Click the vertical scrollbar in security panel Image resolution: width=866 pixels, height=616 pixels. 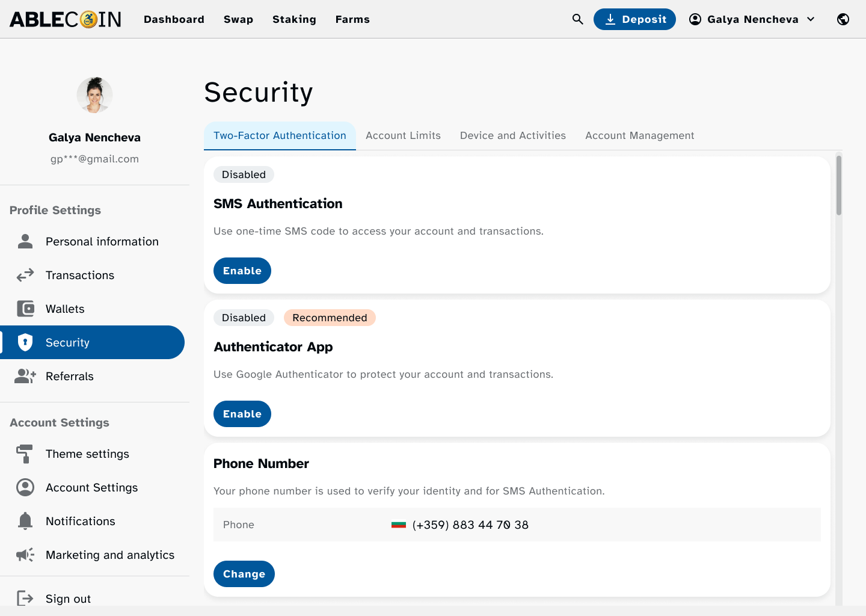[x=838, y=185]
